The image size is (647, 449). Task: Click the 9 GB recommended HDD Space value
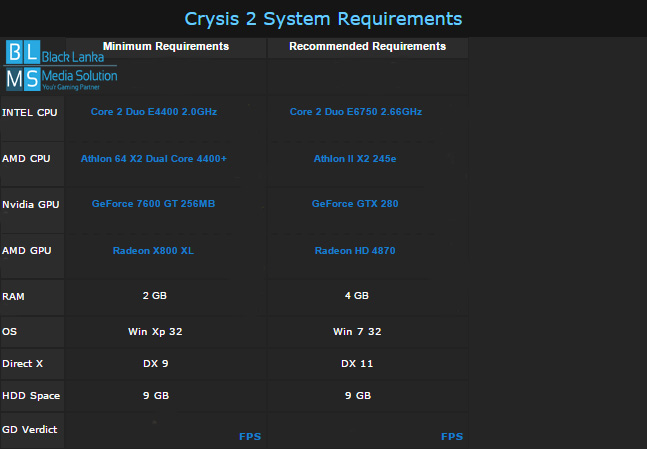[x=358, y=396]
